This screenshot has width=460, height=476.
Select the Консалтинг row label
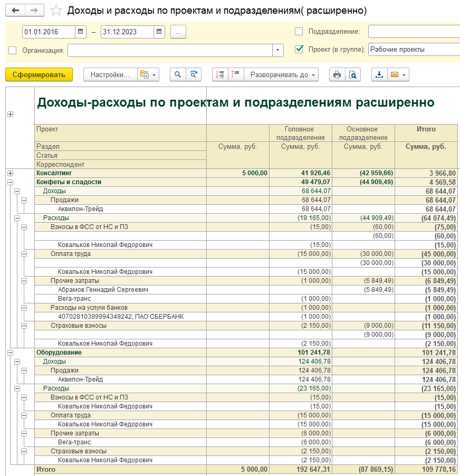coord(54,173)
